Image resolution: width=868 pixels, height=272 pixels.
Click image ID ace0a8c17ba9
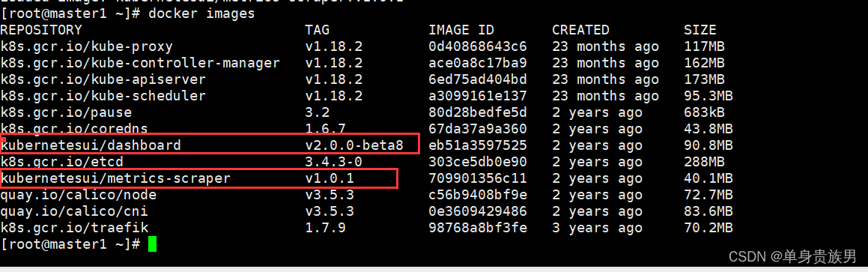[478, 63]
